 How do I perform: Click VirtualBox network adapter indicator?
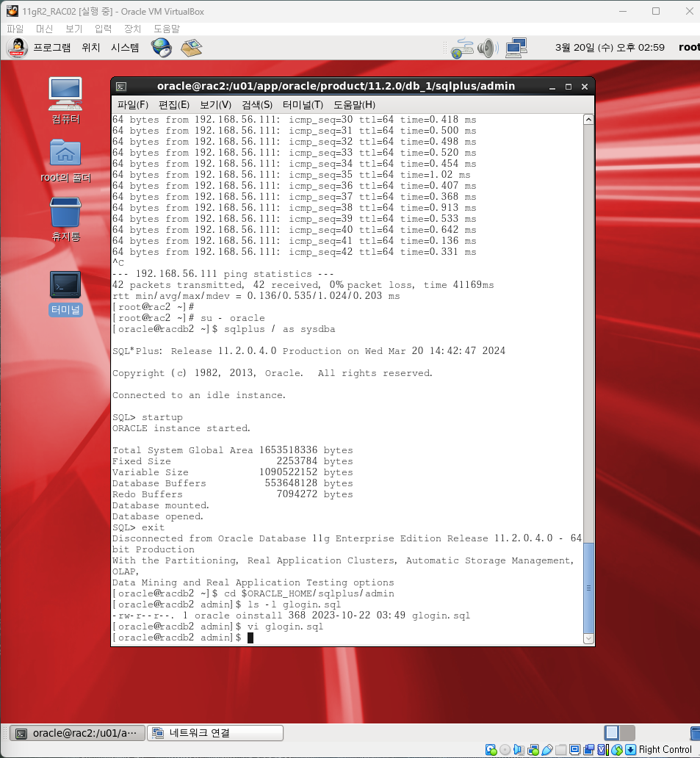pyautogui.click(x=533, y=750)
